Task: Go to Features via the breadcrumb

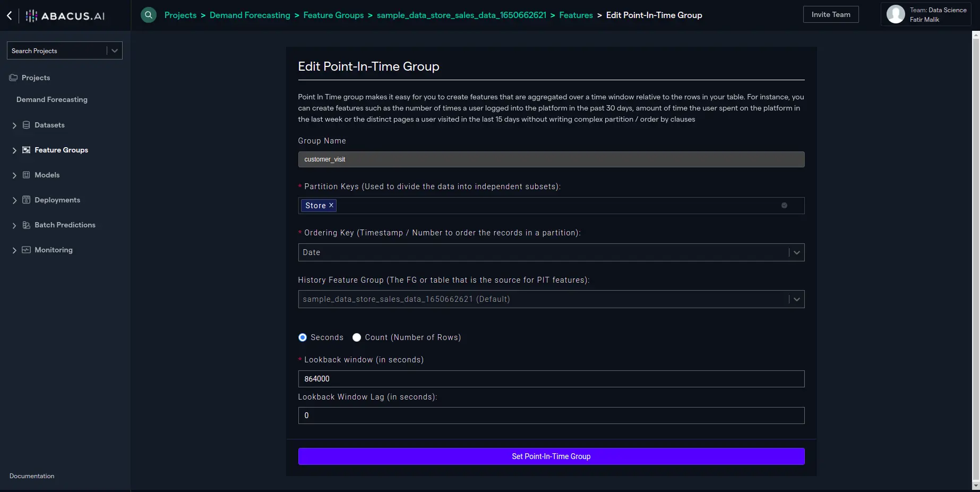Action: [x=576, y=15]
